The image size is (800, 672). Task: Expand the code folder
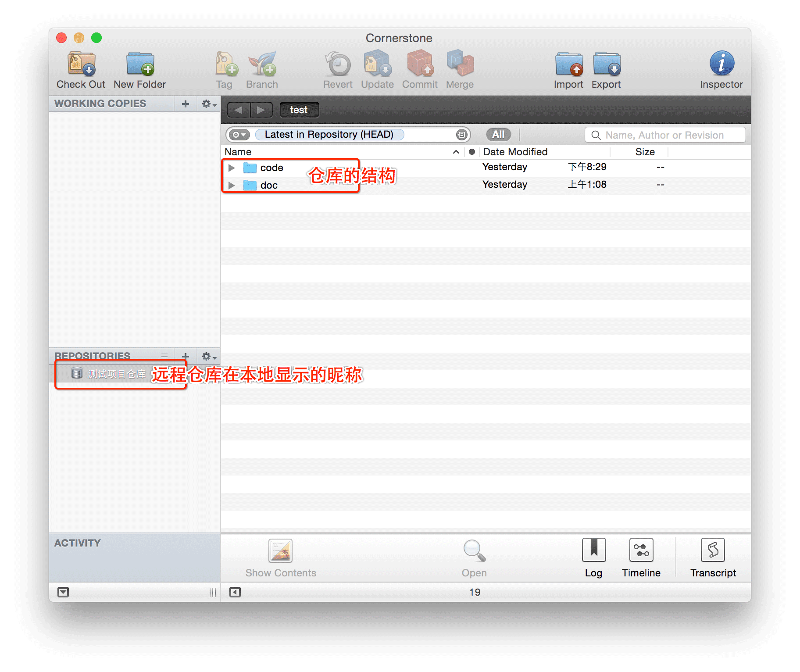click(x=232, y=168)
